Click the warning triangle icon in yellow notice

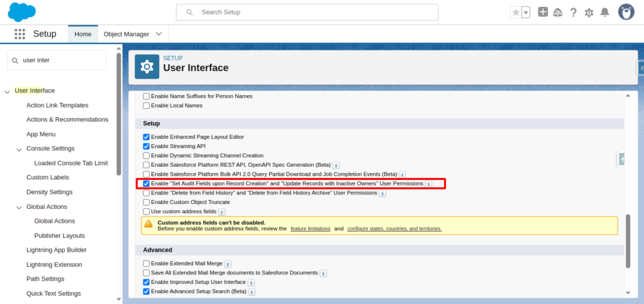pyautogui.click(x=148, y=223)
